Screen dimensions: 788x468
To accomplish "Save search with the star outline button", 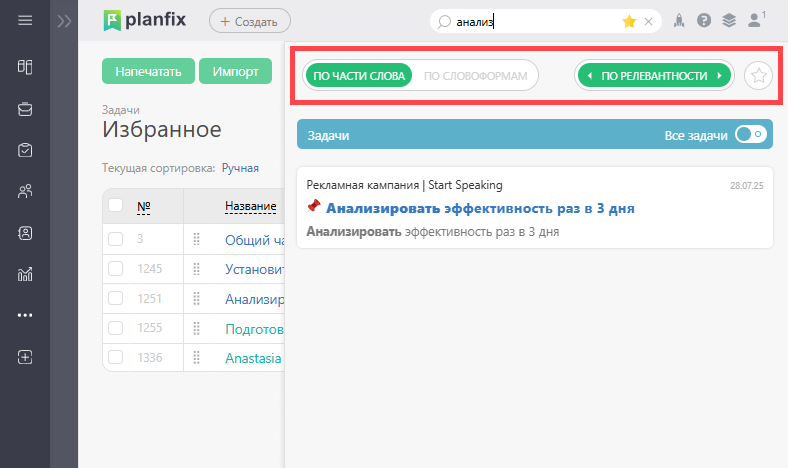I will 759,75.
